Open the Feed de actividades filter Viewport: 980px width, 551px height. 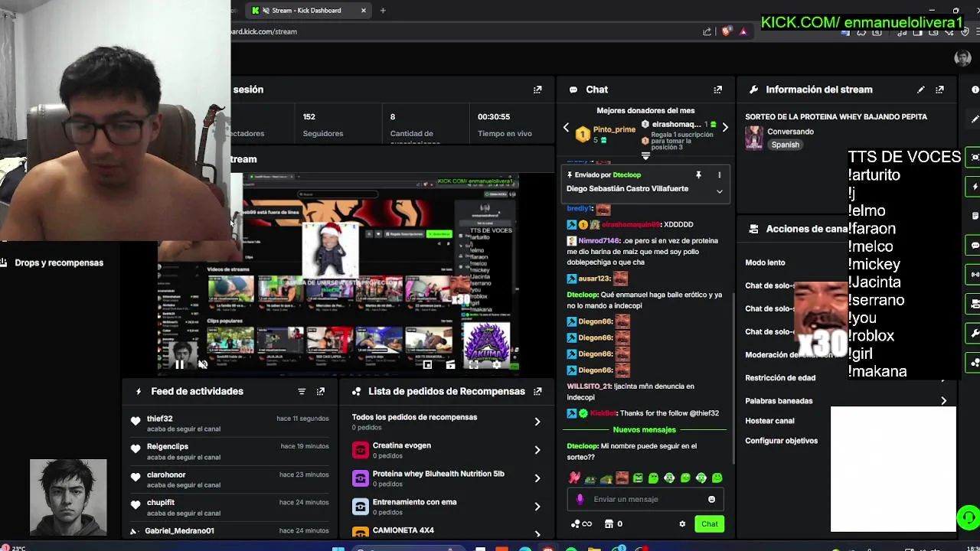(302, 391)
